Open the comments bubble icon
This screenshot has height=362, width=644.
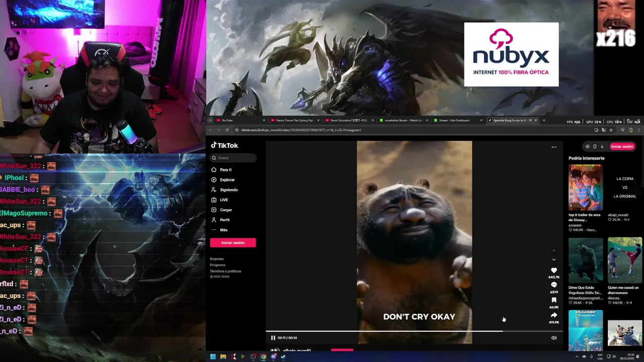(x=554, y=285)
